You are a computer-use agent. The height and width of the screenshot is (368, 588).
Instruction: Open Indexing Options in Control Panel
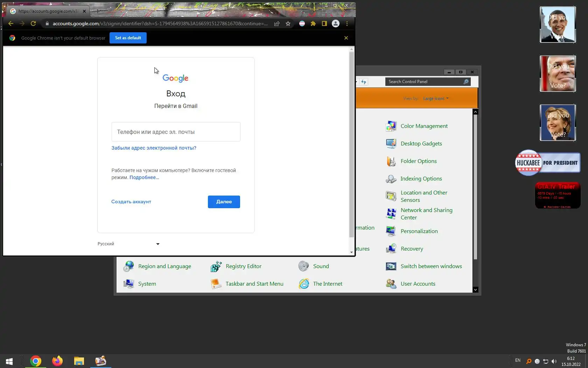click(x=414, y=179)
